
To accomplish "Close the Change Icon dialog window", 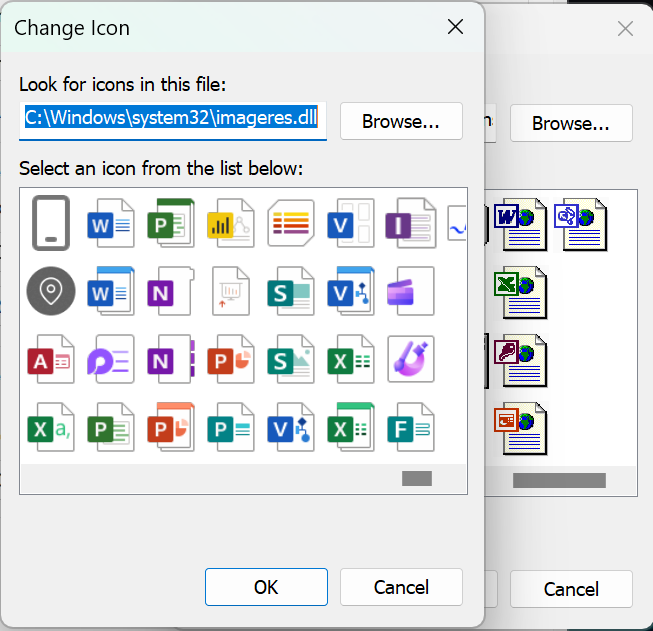I will coord(456,27).
